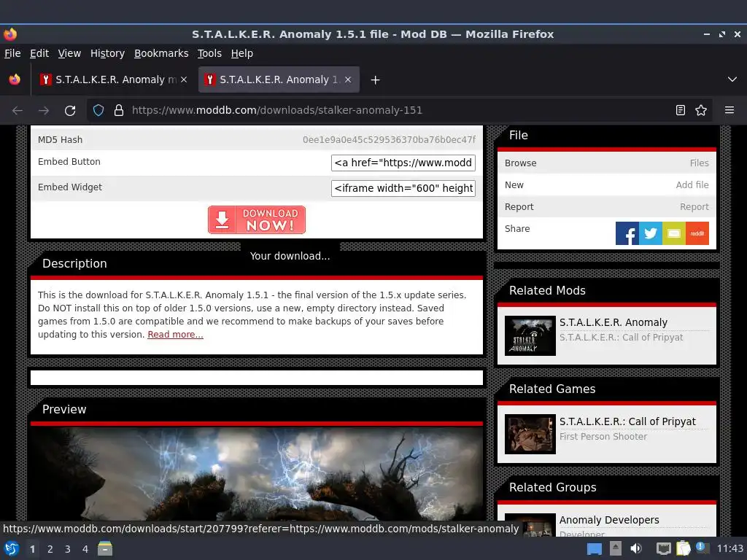747x560 pixels.
Task: Click the STALKER Anomaly mod thumbnail
Action: tap(530, 335)
